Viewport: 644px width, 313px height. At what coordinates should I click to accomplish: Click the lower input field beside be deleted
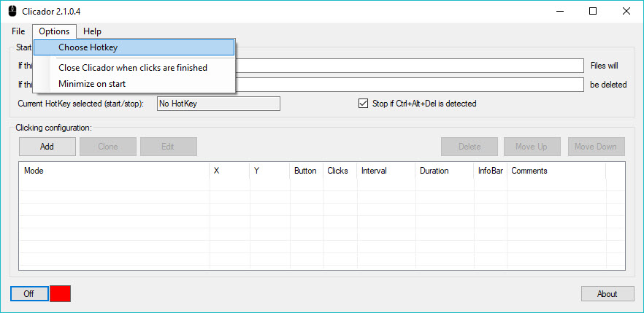click(x=410, y=85)
